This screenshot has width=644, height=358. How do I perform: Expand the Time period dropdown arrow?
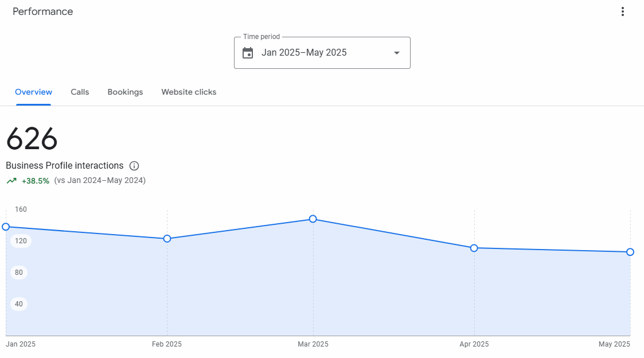[396, 53]
